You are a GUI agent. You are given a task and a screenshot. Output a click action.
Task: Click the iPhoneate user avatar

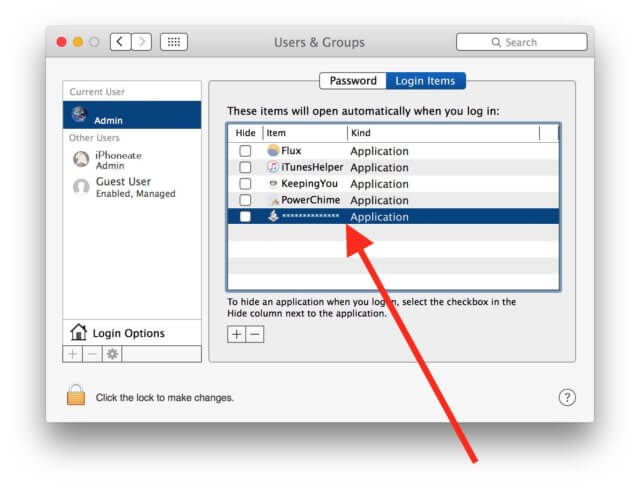tap(81, 159)
